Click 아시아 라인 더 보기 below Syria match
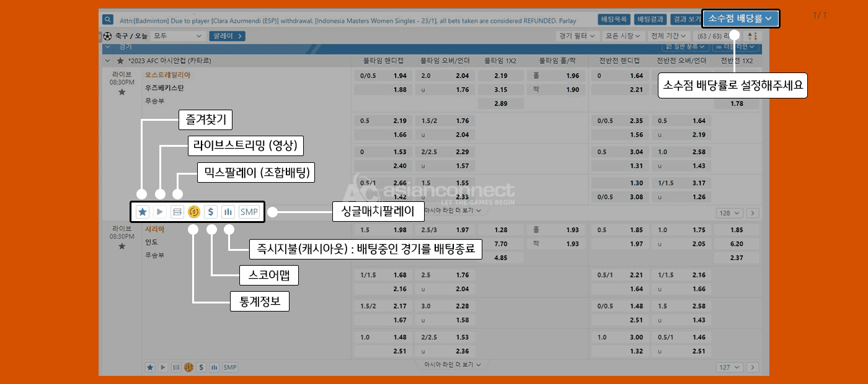The width and height of the screenshot is (868, 384). 450,365
